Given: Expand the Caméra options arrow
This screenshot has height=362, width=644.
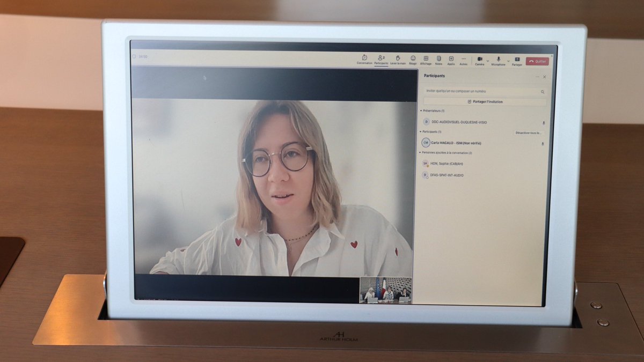Looking at the screenshot, I should click(x=487, y=61).
